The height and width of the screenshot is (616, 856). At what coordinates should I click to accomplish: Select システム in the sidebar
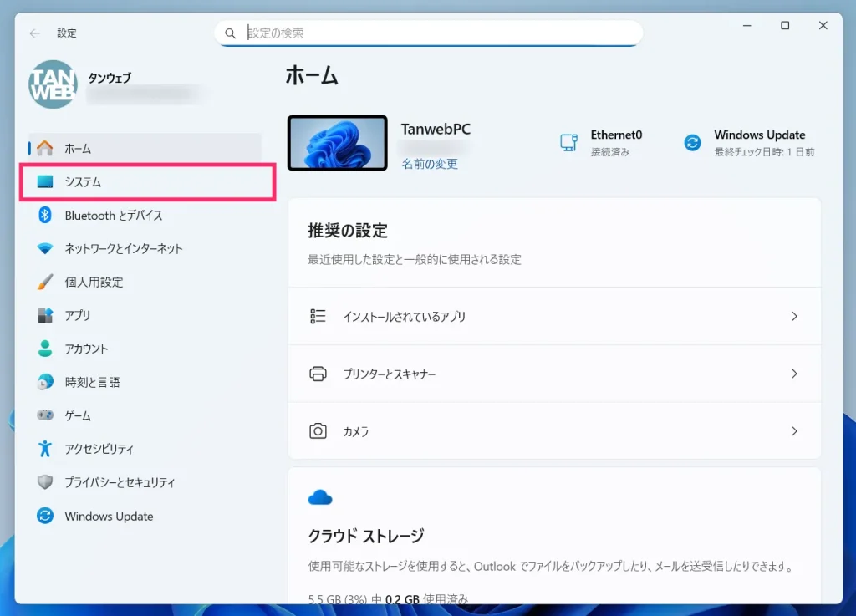click(145, 181)
